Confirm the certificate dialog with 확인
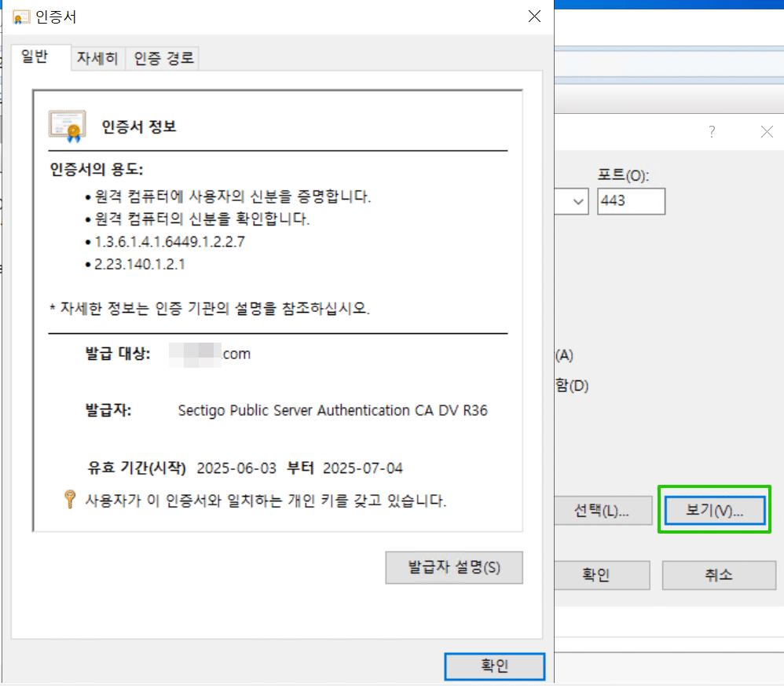Screen dimensions: 784x686 pos(495,666)
